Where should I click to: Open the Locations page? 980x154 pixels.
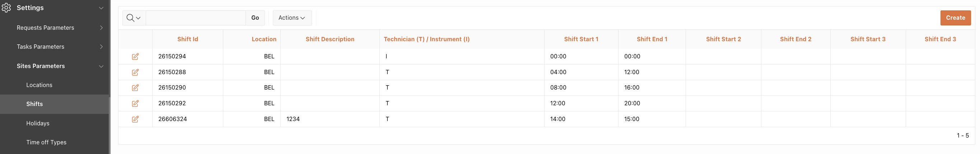[39, 85]
